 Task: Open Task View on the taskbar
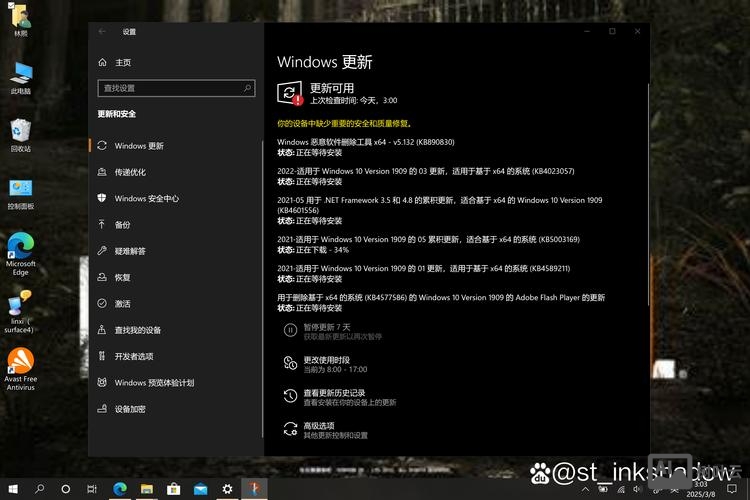pyautogui.click(x=92, y=489)
